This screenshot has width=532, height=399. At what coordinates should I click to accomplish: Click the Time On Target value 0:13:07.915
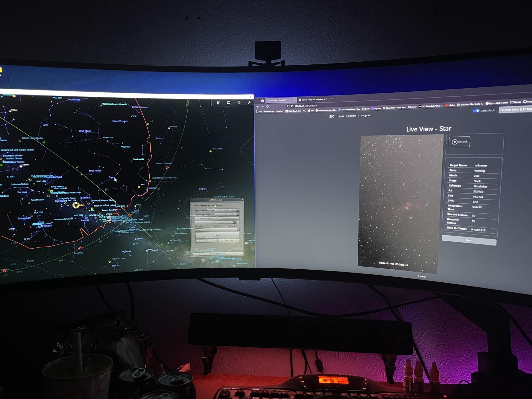tap(478, 230)
